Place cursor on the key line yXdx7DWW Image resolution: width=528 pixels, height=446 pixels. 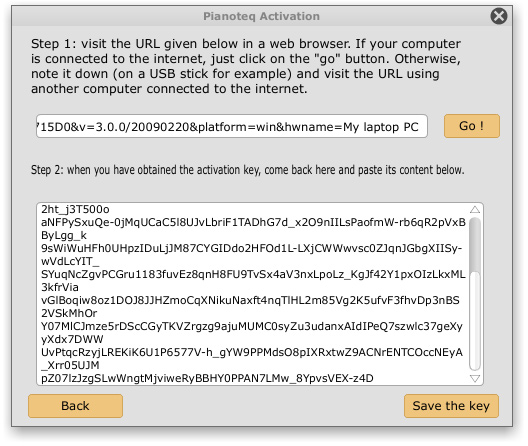coord(72,339)
